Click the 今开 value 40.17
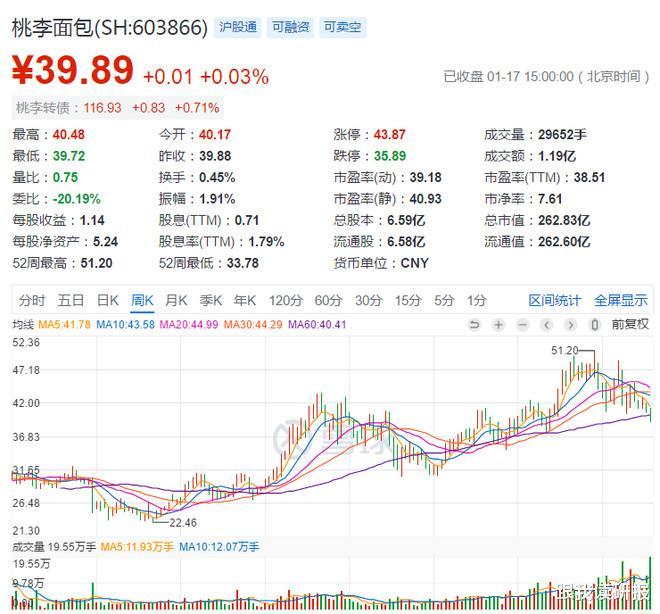The width and height of the screenshot is (660, 614). point(215,135)
